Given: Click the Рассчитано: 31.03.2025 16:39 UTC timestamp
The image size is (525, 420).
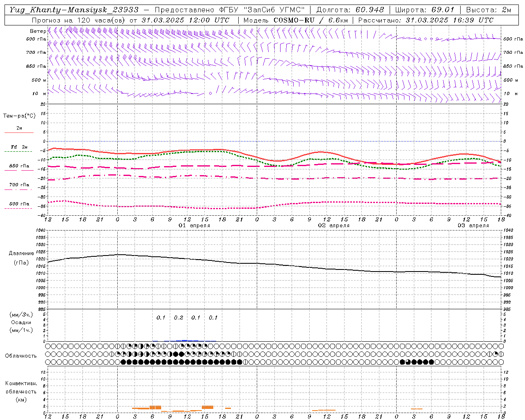Looking at the screenshot, I should [426, 20].
